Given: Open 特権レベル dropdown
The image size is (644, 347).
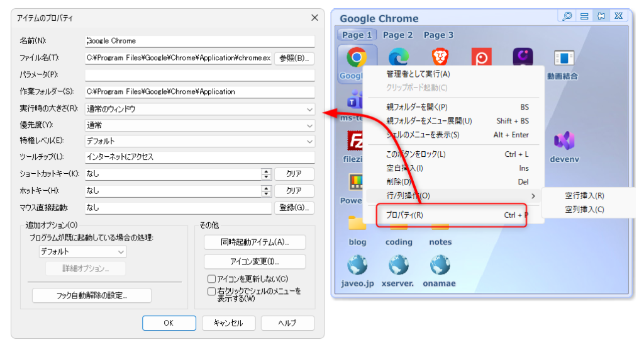Looking at the screenshot, I should 200,141.
